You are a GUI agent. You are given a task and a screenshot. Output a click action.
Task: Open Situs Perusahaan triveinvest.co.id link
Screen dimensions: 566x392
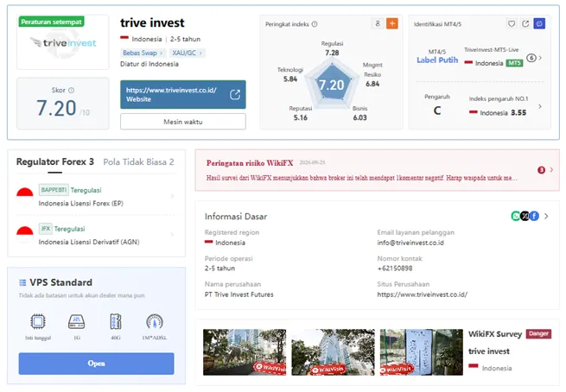pyautogui.click(x=423, y=294)
